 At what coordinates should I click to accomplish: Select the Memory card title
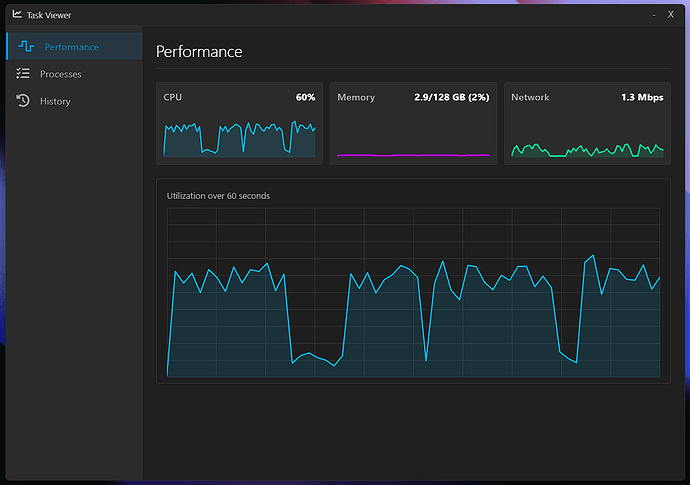[x=356, y=98]
